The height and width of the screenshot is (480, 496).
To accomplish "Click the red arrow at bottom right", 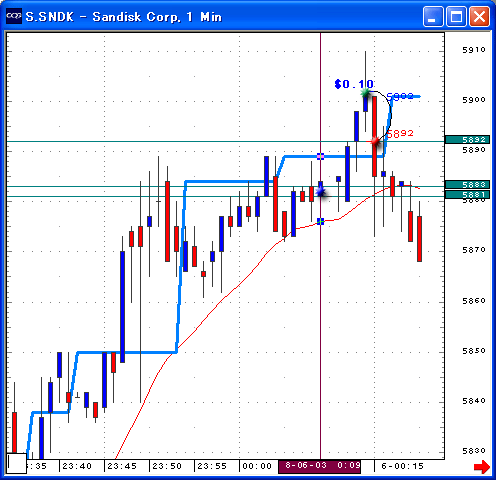I will (x=482, y=466).
